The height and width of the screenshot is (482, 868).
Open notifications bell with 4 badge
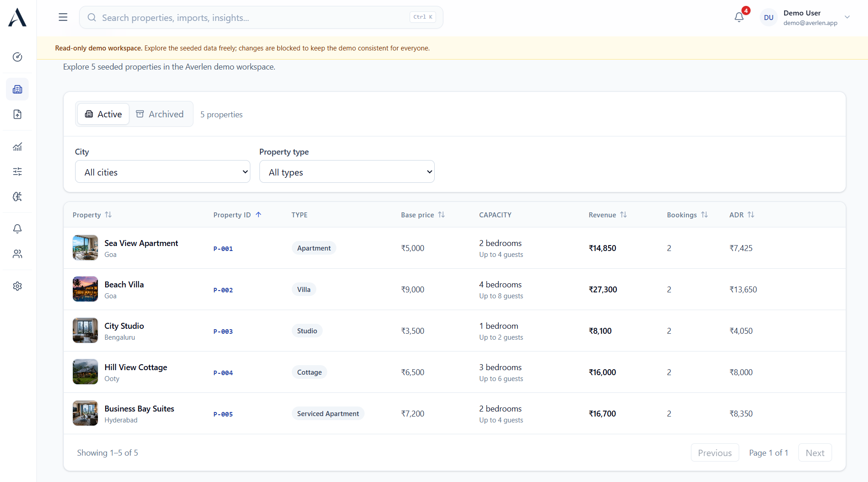click(x=739, y=17)
